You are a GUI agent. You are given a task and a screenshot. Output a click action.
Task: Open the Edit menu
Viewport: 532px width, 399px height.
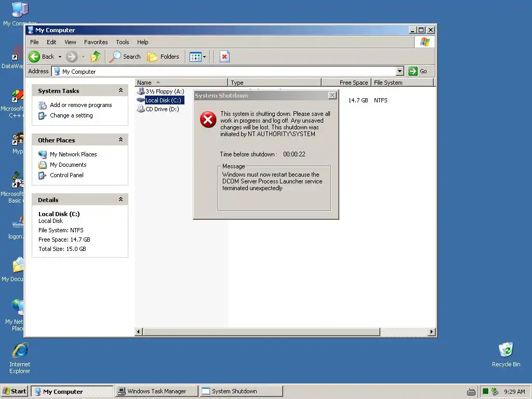[x=51, y=42]
